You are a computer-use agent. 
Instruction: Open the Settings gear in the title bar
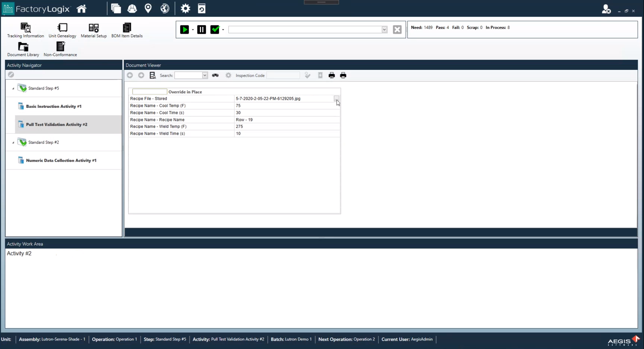click(x=185, y=8)
